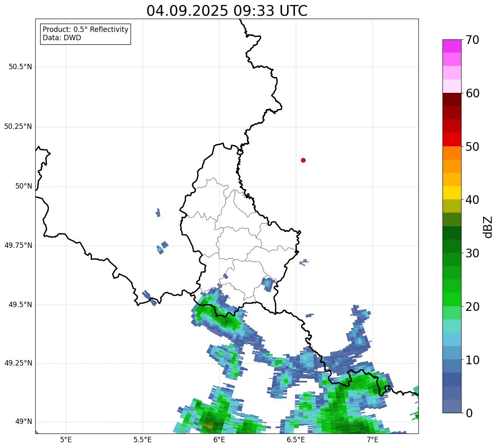Click the dBZ colorbar axis label
This screenshot has width=498, height=448.
488,227
